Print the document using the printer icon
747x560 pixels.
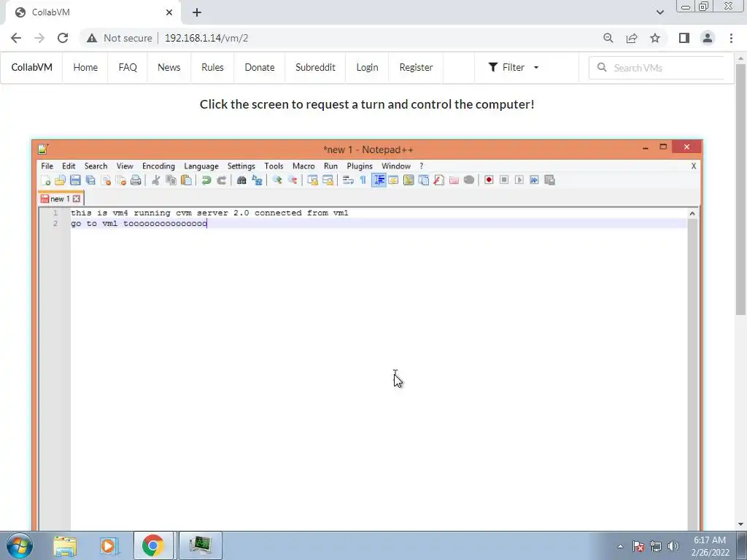[136, 180]
